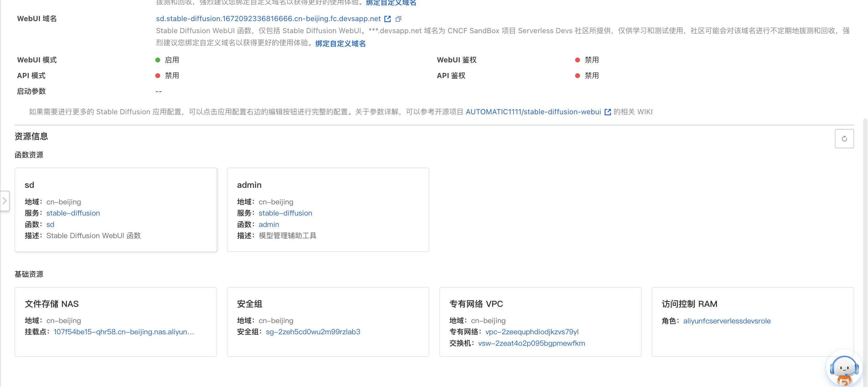This screenshot has height=387, width=868.
Task: Open the WebUI domain's external link icon
Action: (388, 19)
